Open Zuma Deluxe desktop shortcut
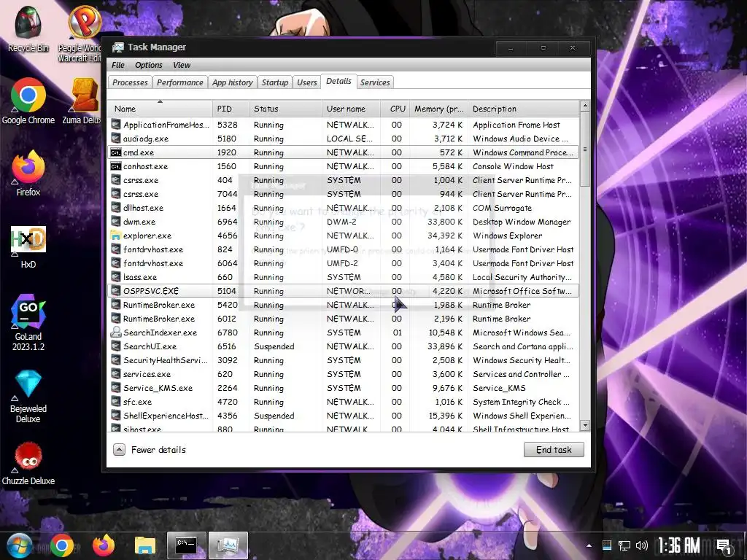The height and width of the screenshot is (560, 747). [83, 101]
